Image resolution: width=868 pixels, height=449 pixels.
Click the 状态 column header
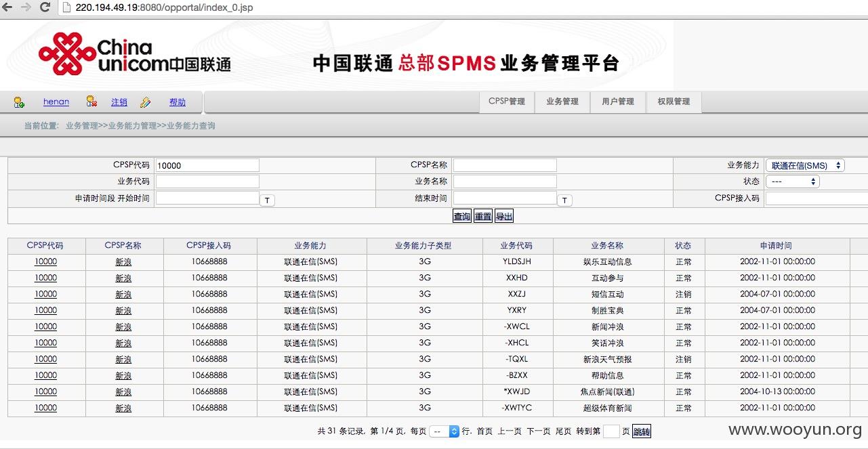[x=683, y=245]
